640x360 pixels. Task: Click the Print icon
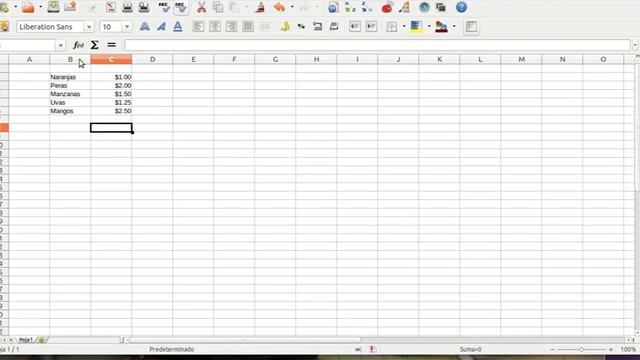pos(127,7)
